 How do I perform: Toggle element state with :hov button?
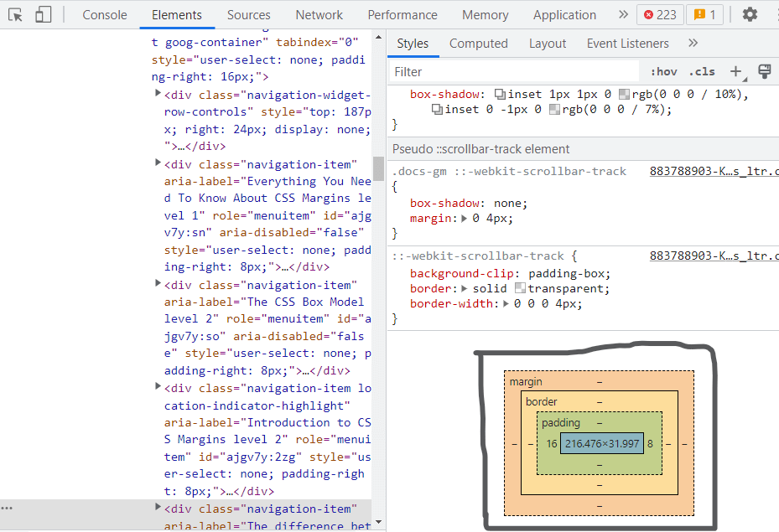click(663, 71)
